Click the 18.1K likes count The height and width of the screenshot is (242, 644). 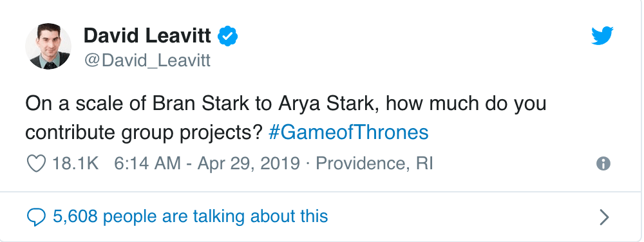coord(75,163)
